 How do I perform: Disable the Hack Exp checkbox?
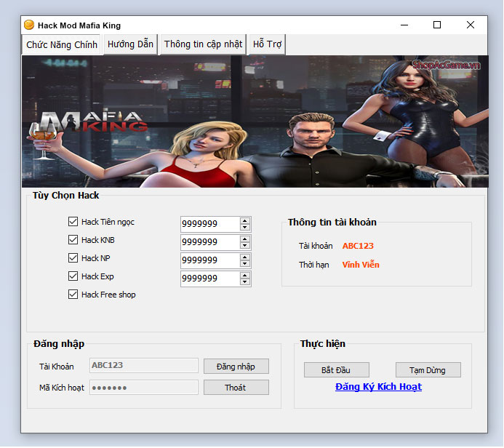coord(73,276)
